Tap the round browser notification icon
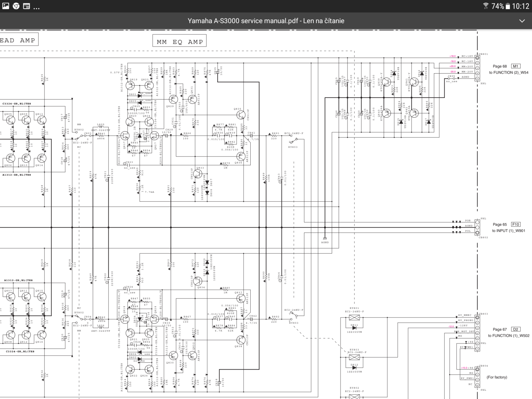Viewport: 532px width, 399px height. tap(16, 6)
